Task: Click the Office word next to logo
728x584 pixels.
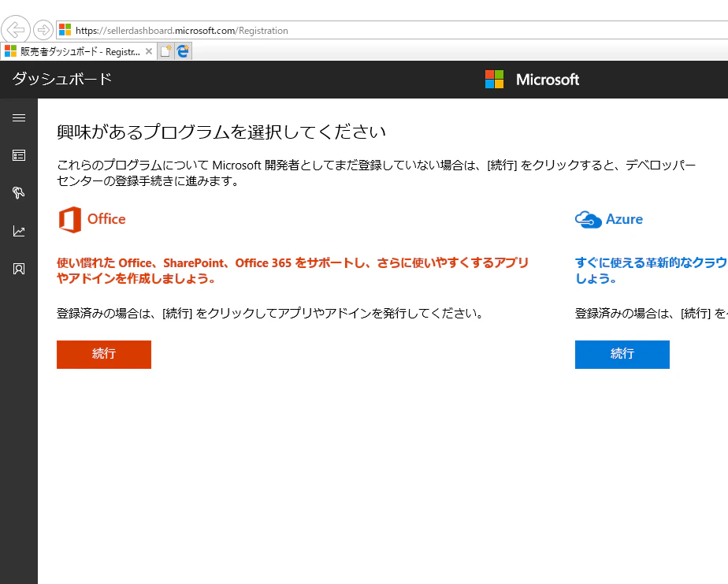Action: click(106, 219)
